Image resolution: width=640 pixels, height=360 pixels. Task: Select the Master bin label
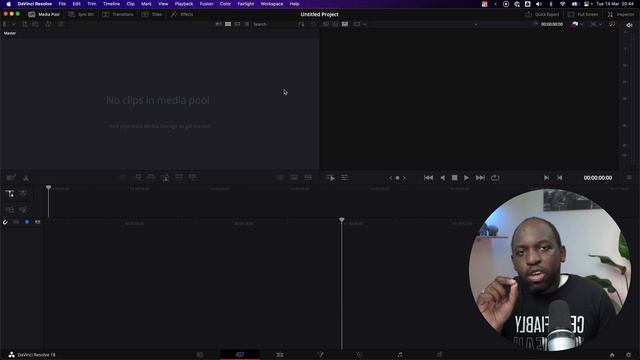click(10, 33)
